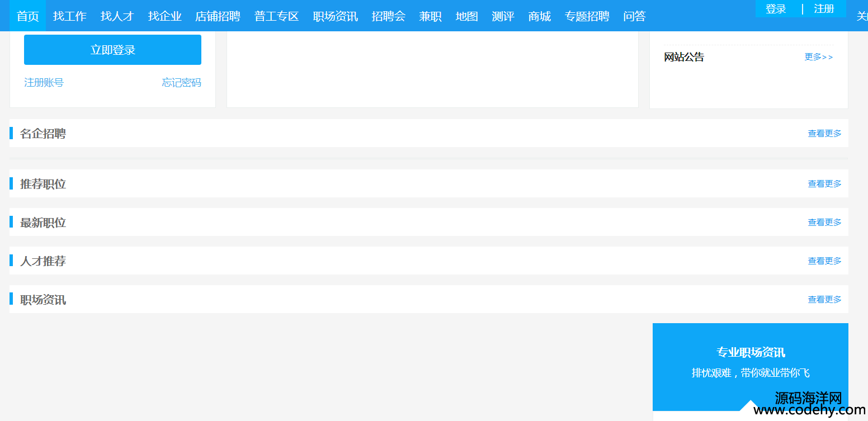Click the 专业职场资讯 banner title
This screenshot has width=868, height=421.
751,352
